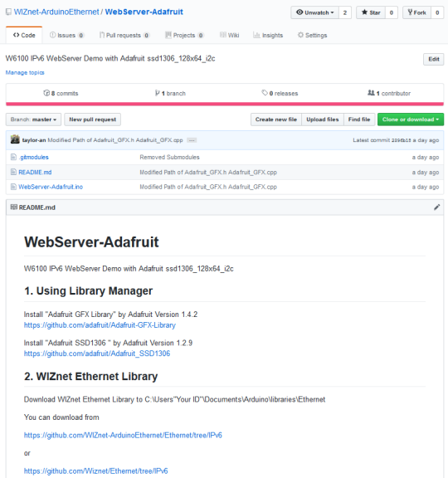
Task: Open the WebServer-Adafruit repository title link
Action: (144, 12)
